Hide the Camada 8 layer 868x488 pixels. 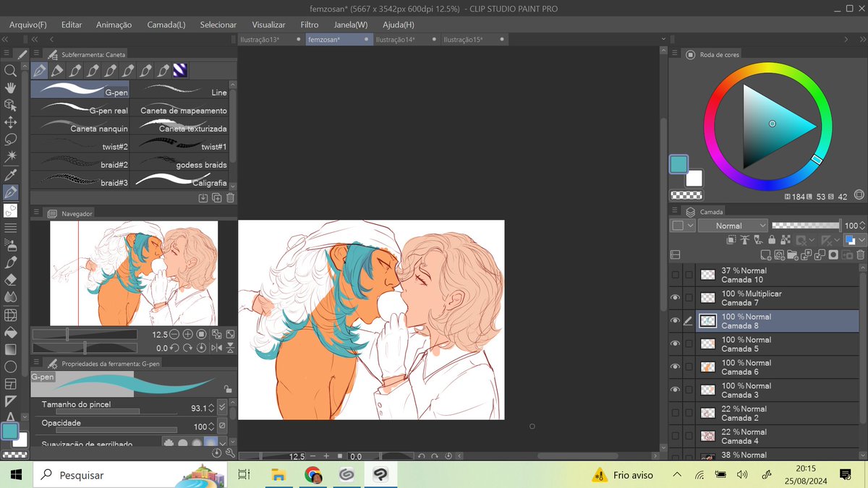click(x=676, y=321)
